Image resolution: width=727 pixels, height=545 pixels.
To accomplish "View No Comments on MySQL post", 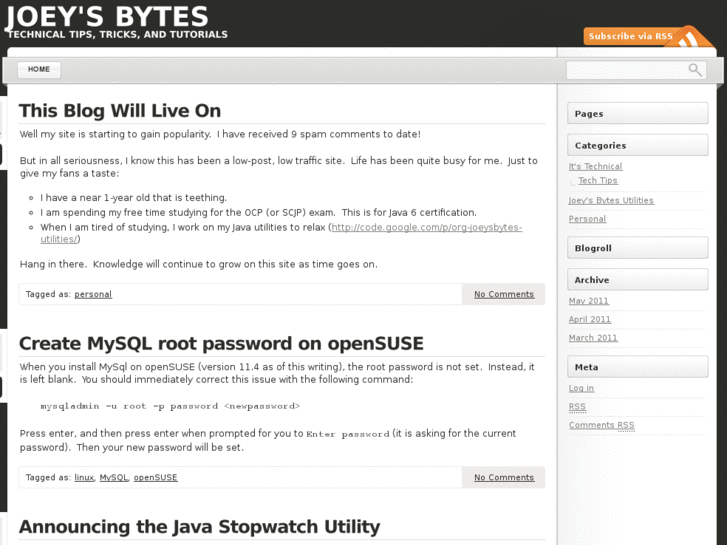I will 504,477.
